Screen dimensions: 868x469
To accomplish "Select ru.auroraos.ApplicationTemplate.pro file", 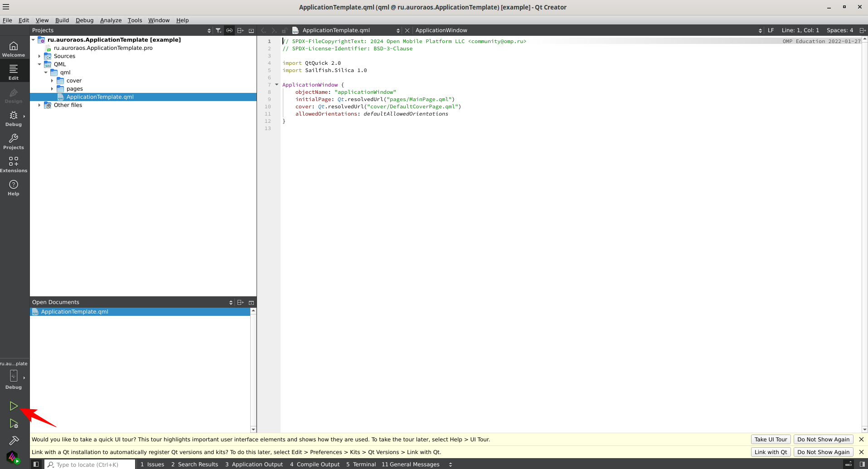I will tap(103, 48).
